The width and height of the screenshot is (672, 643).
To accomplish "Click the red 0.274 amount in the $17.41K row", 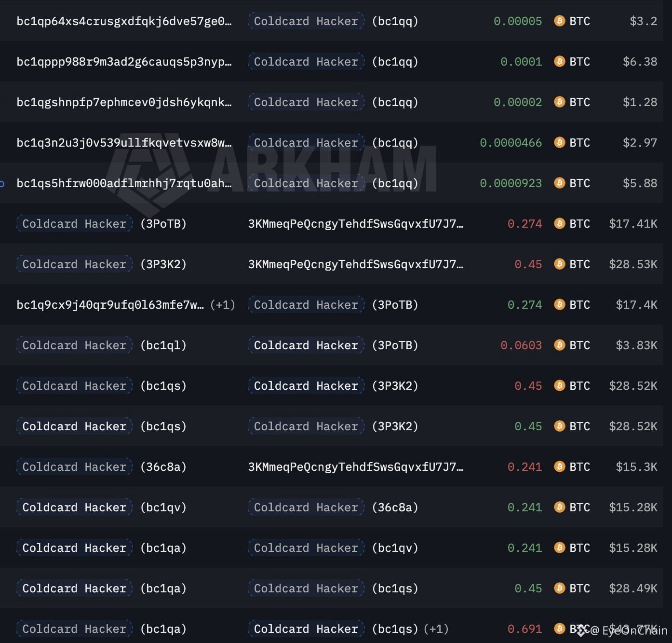I will coord(524,224).
